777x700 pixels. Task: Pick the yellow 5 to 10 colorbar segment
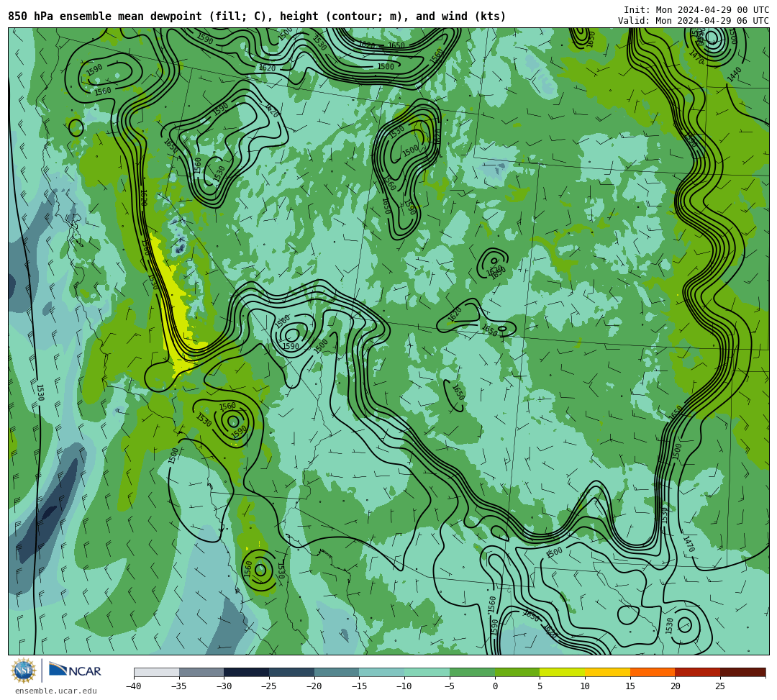point(562,672)
